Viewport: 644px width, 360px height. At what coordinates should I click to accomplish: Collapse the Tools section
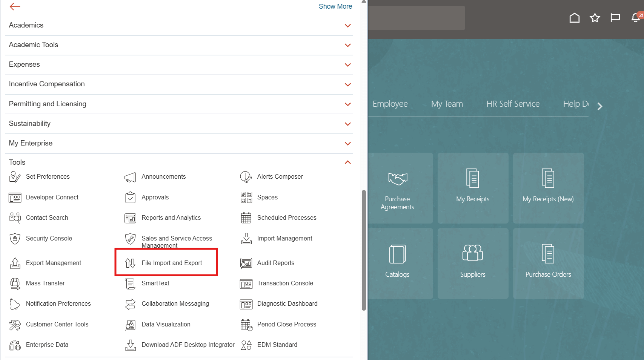pos(347,162)
